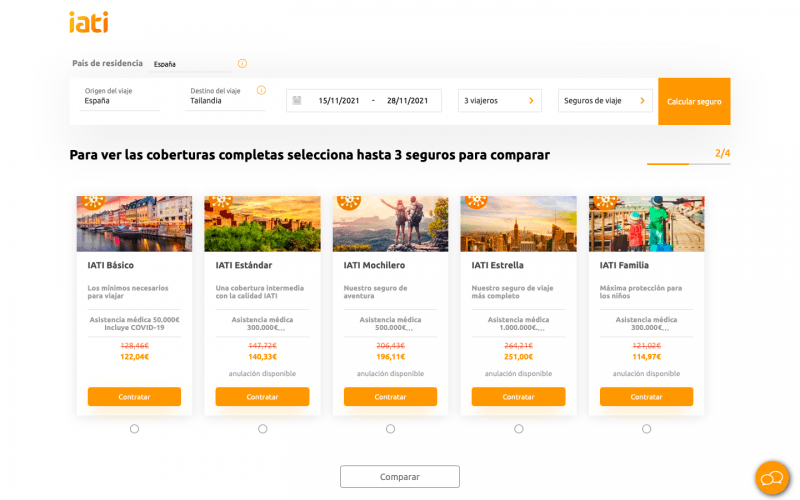This screenshot has height=500, width=800.
Task: Open the País de residencia España field
Action: pos(190,64)
